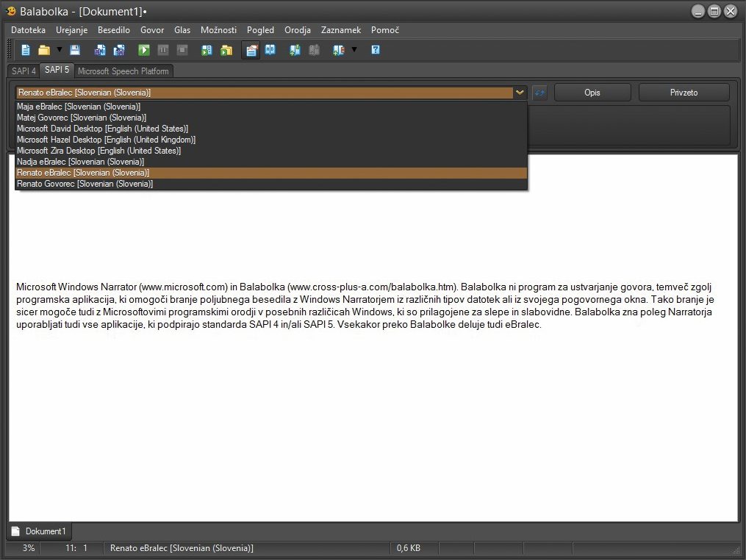This screenshot has height=560, width=746.
Task: Click the 0,6 KB size indicator
Action: click(409, 548)
